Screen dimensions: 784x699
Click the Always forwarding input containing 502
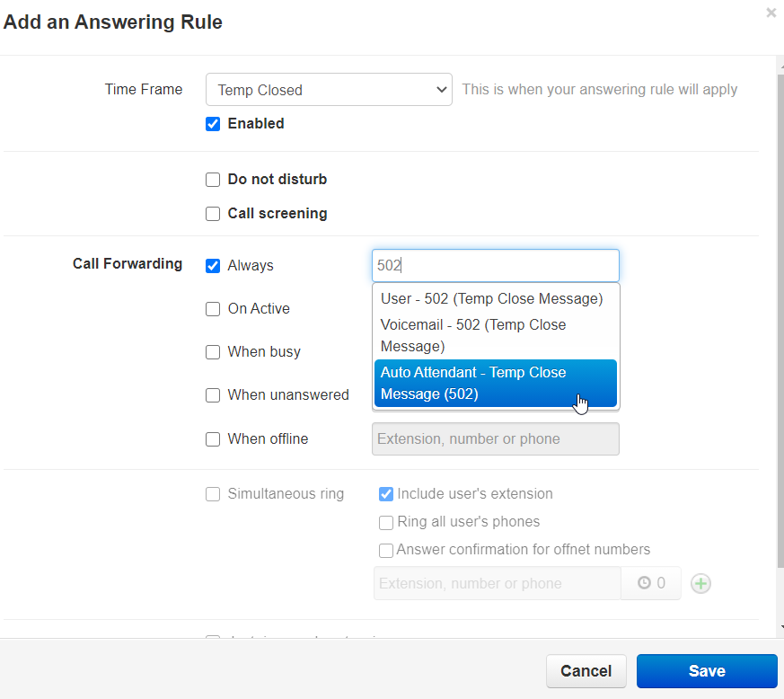point(495,266)
